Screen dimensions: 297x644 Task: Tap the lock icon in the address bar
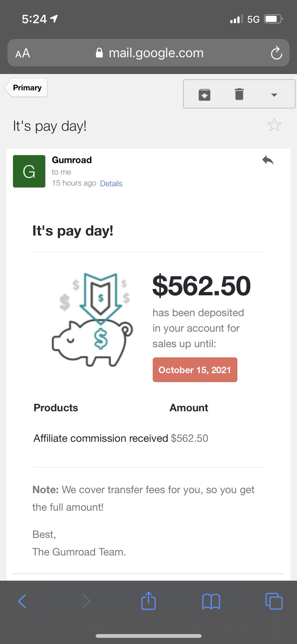pos(100,53)
